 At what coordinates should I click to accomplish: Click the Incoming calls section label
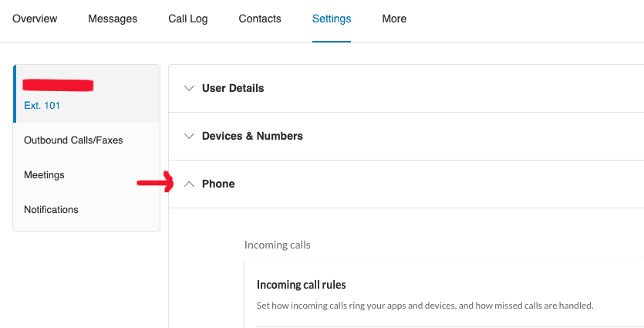(x=277, y=245)
